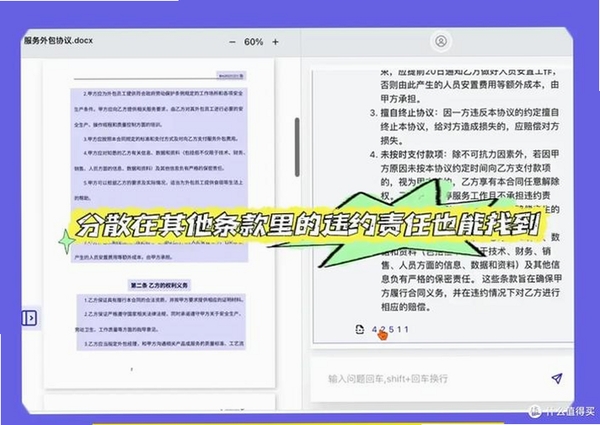The image size is (600, 425).
Task: Click the 60% zoom level value
Action: point(254,42)
